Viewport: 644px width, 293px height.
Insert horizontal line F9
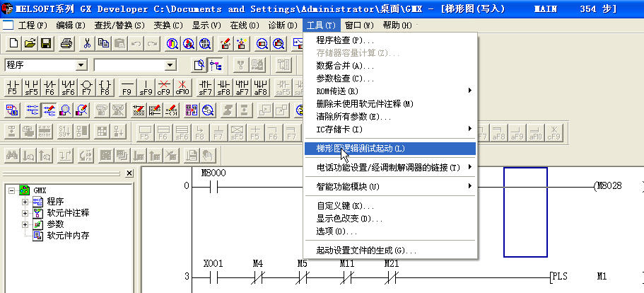(x=127, y=87)
